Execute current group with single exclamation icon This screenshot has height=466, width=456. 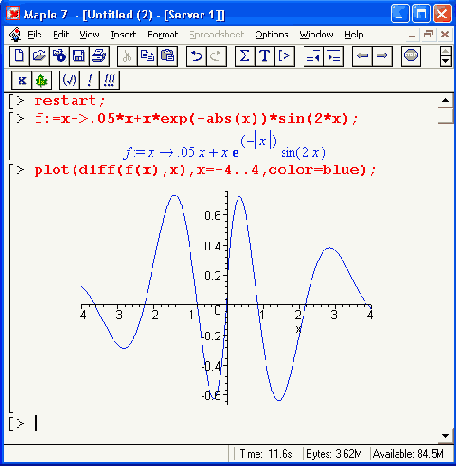89,80
